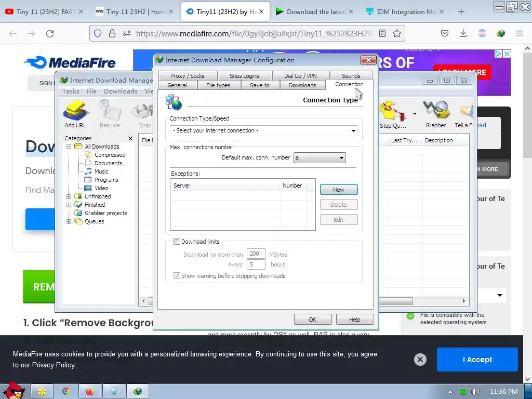Viewport: 532px width, 399px height.
Task: Switch to Dial Up / VPN tab
Action: (300, 76)
